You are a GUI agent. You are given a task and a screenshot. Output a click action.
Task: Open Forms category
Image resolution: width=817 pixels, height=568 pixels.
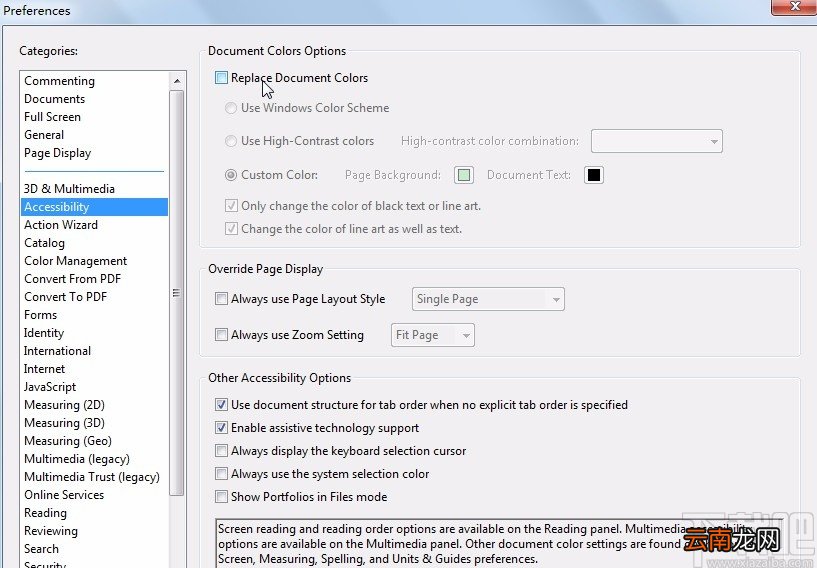[40, 315]
